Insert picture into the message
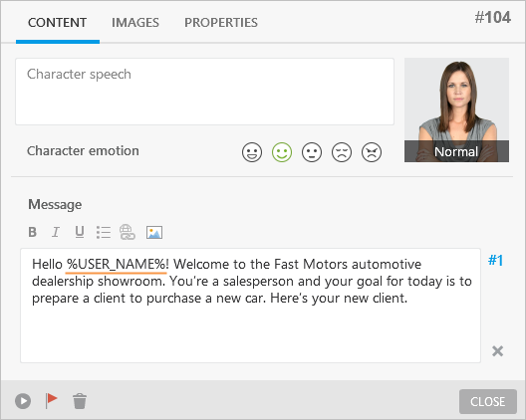Image resolution: width=526 pixels, height=420 pixels. [154, 232]
